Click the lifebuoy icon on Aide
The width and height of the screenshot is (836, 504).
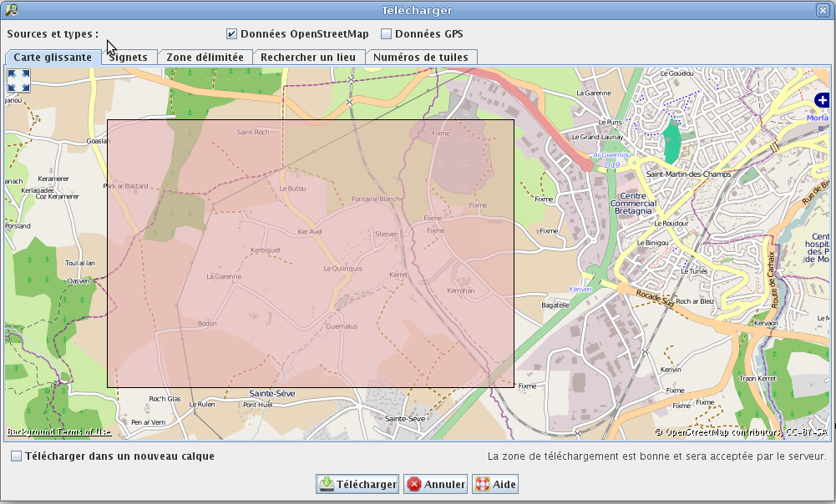click(483, 484)
